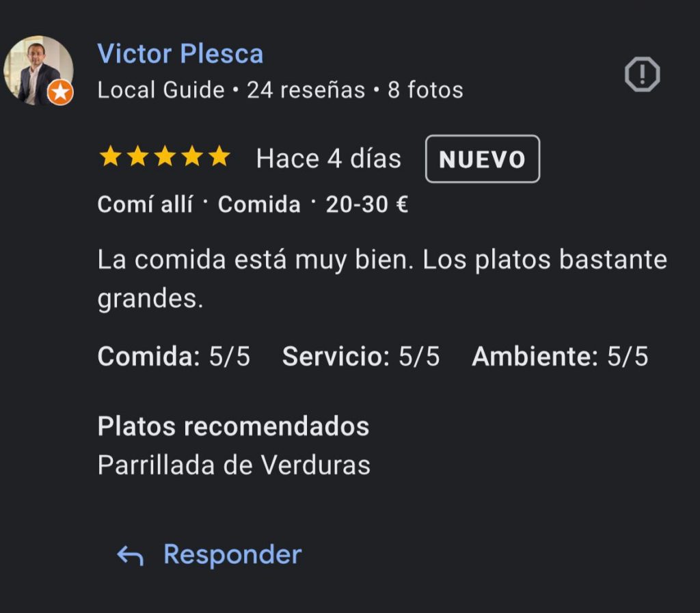Image resolution: width=700 pixels, height=613 pixels.
Task: Click the Responder link
Action: click(x=232, y=554)
